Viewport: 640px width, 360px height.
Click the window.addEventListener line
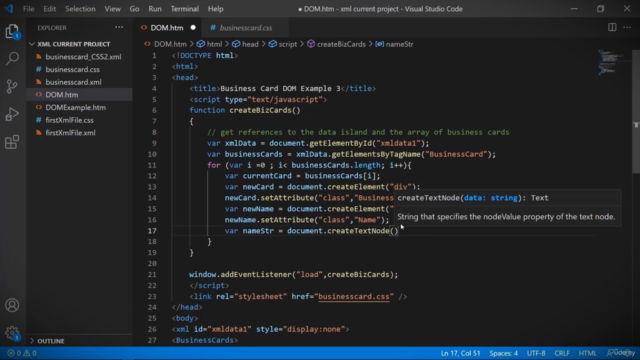[293, 275]
